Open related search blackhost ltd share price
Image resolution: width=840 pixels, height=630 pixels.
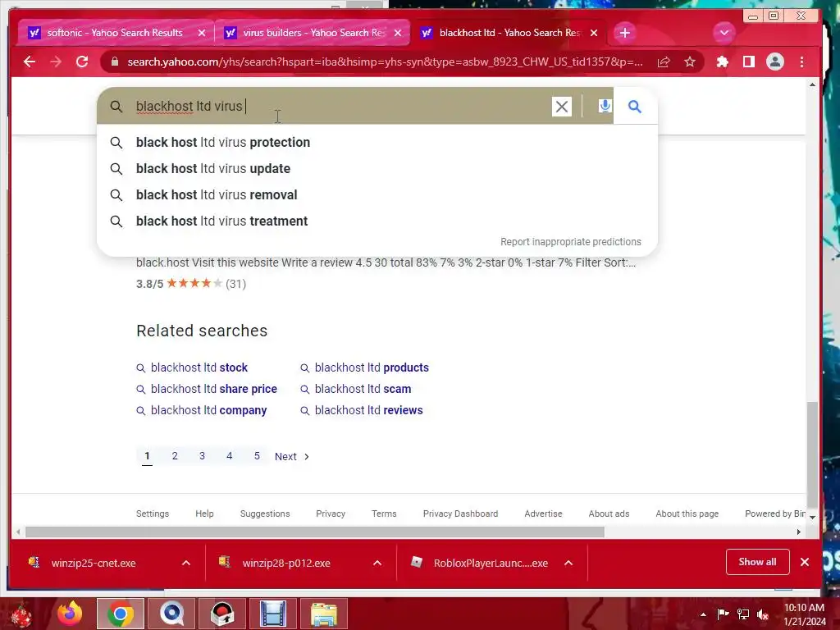coord(214,389)
